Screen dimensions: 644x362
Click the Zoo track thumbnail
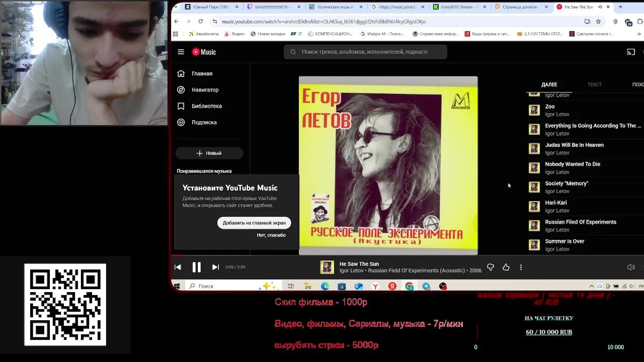pyautogui.click(x=534, y=110)
